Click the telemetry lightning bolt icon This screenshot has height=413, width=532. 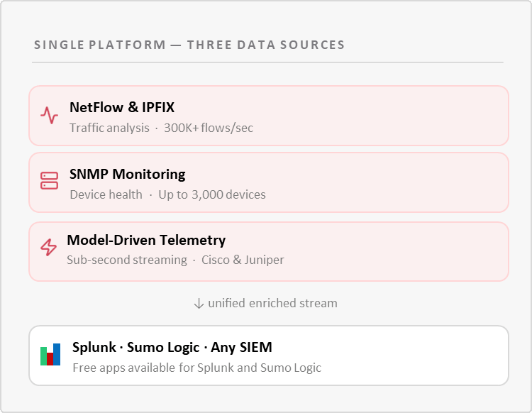(x=48, y=247)
